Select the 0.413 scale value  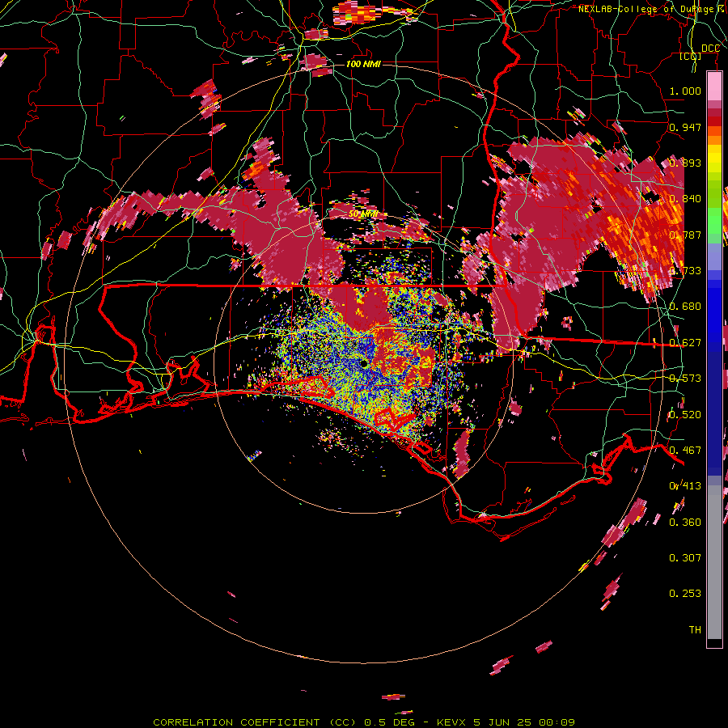pos(685,486)
